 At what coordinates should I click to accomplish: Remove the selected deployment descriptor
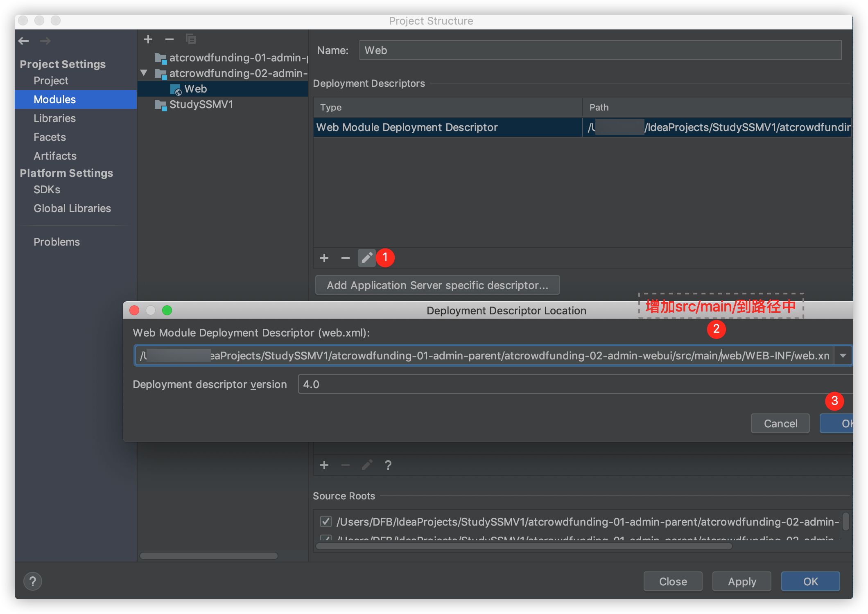pos(345,258)
